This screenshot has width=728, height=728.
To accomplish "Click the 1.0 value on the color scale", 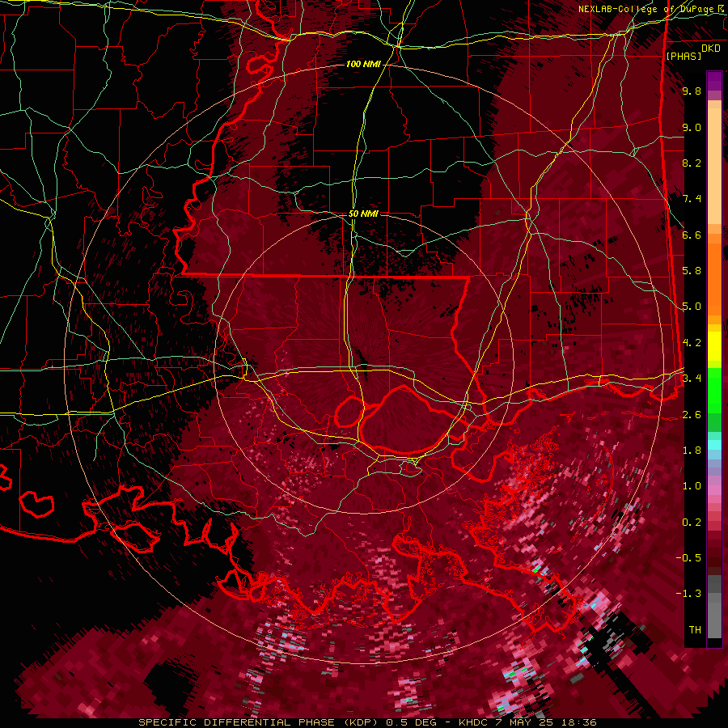I will [692, 486].
